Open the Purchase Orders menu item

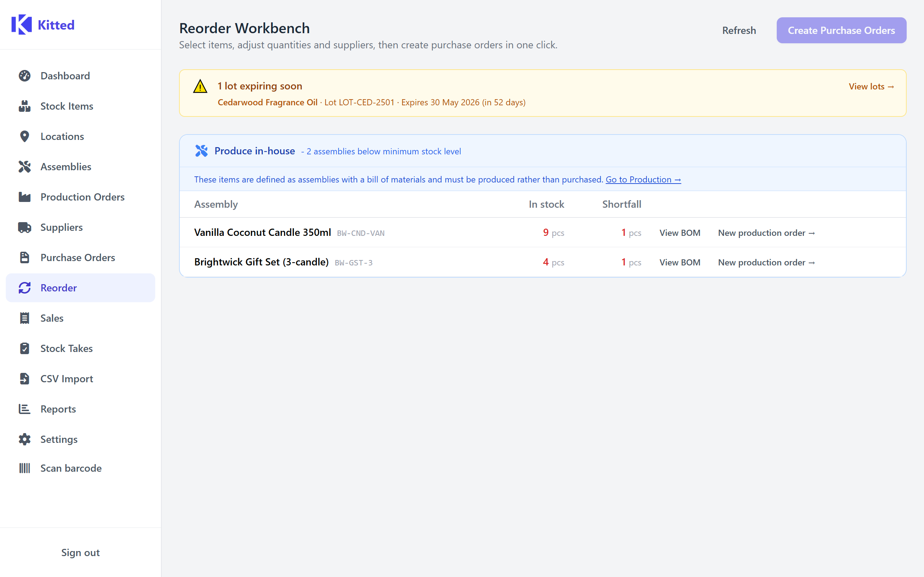(78, 257)
